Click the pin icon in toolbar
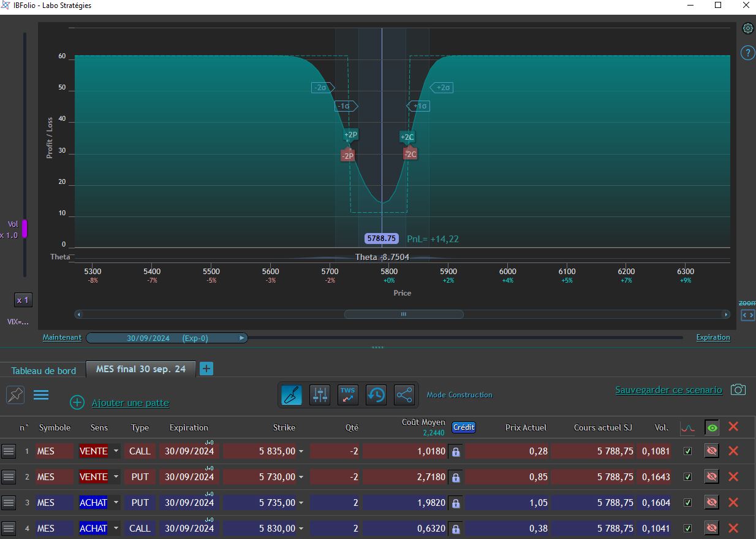 [x=15, y=395]
